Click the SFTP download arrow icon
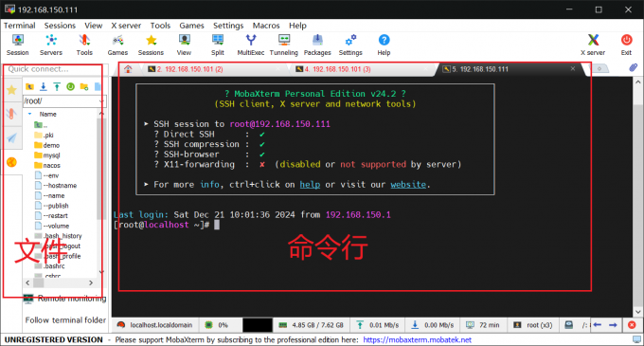The image size is (644, 346). (44, 86)
